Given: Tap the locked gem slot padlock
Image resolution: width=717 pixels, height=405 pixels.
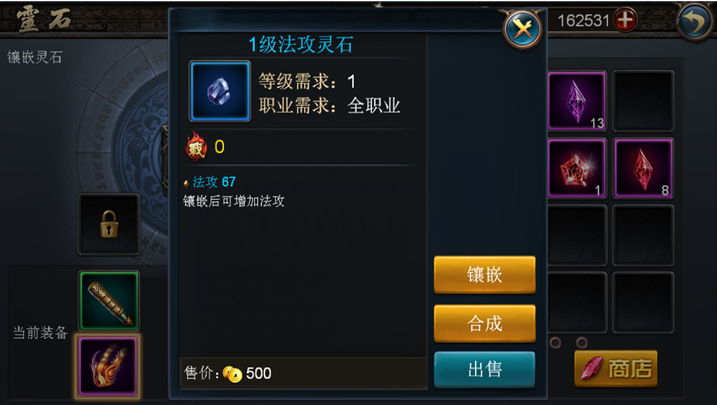Looking at the screenshot, I should click(x=109, y=224).
